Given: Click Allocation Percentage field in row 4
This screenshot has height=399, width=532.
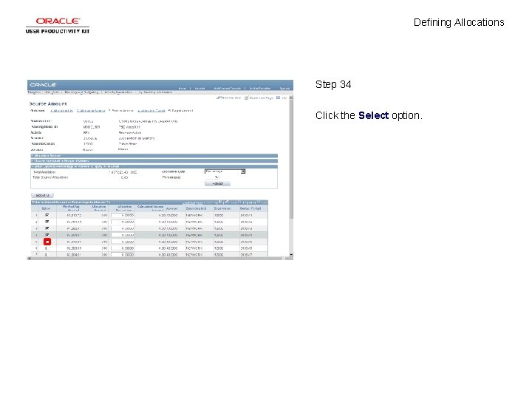Looking at the screenshot, I should 123,235.
